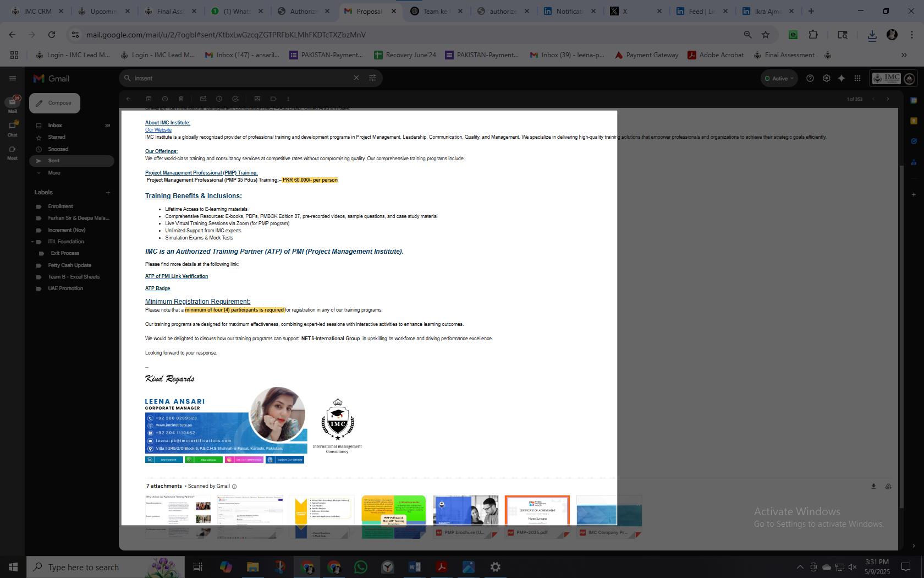Add email to Tasks
924x578 pixels.
235,99
